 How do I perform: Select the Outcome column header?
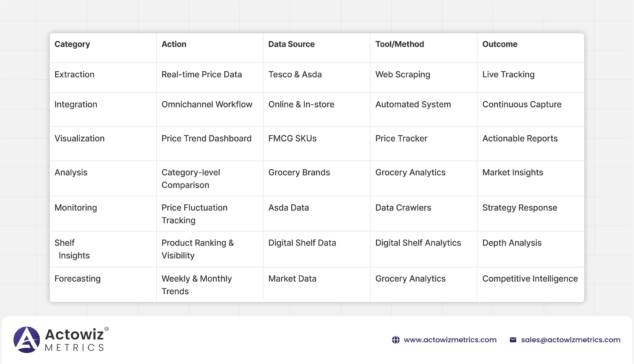coord(500,44)
